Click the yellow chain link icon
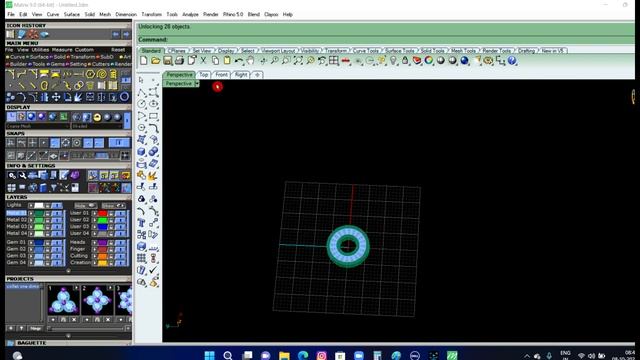This screenshot has height=360, width=640. point(78,86)
